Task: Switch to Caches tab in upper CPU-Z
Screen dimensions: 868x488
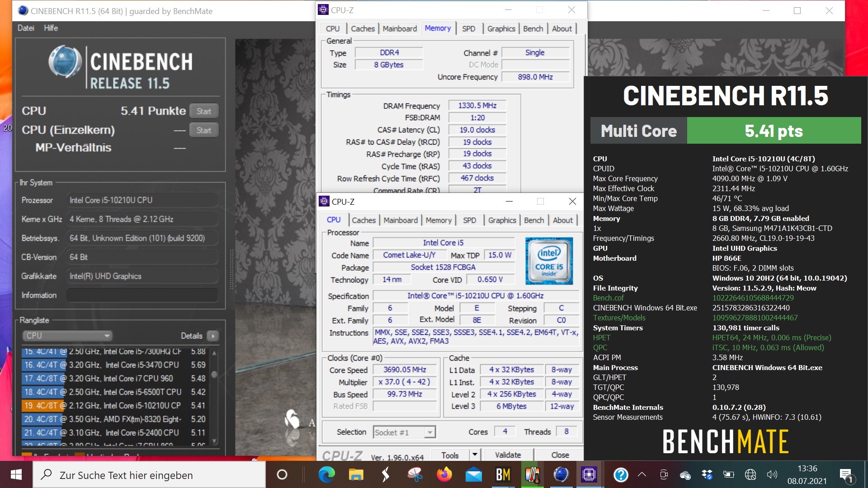Action: [363, 28]
